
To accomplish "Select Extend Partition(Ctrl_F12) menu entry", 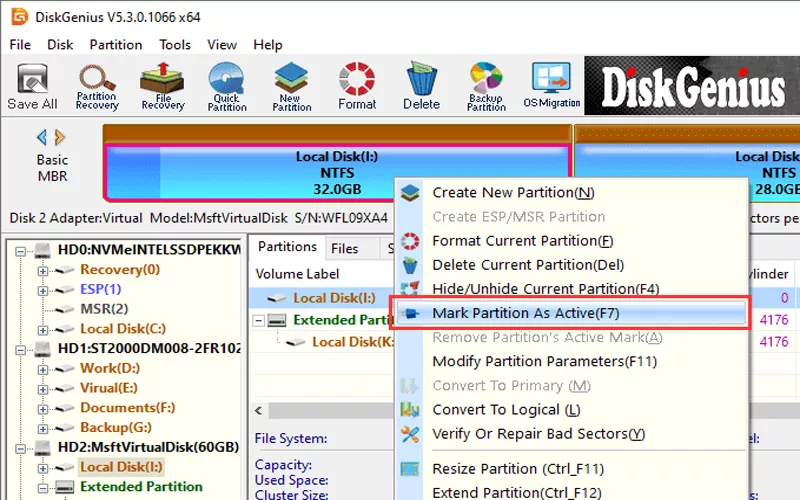I will click(570, 492).
